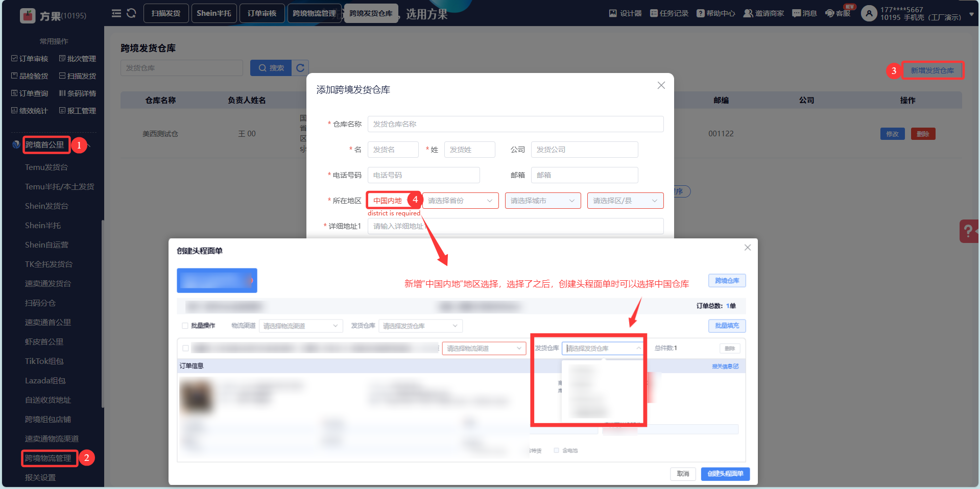Screen dimensions: 980x489
Task: Expand the user account menu arrow
Action: pos(971,14)
